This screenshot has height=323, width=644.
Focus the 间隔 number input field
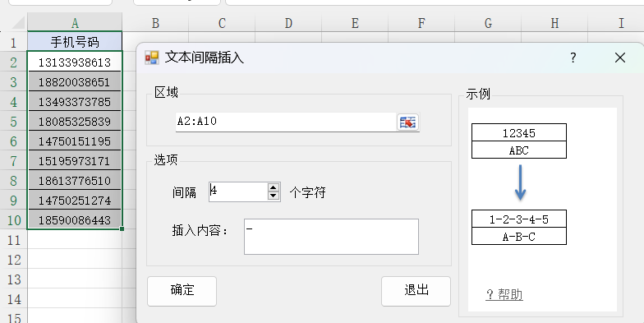tap(238, 191)
